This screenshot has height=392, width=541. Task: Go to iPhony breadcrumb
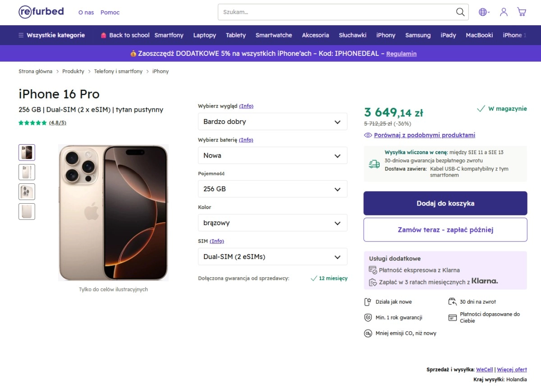click(160, 71)
